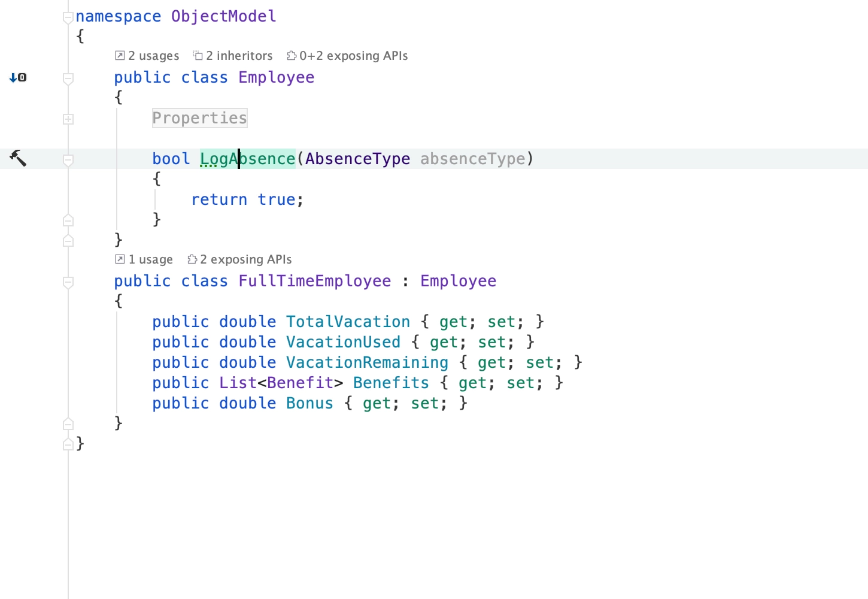The image size is (868, 599).
Task: Expand the collapsed Properties region marker
Action: pos(68,119)
